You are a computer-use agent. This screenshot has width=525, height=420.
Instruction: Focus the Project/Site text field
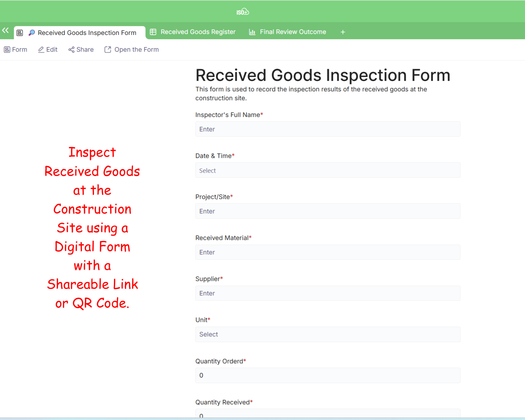click(x=327, y=211)
